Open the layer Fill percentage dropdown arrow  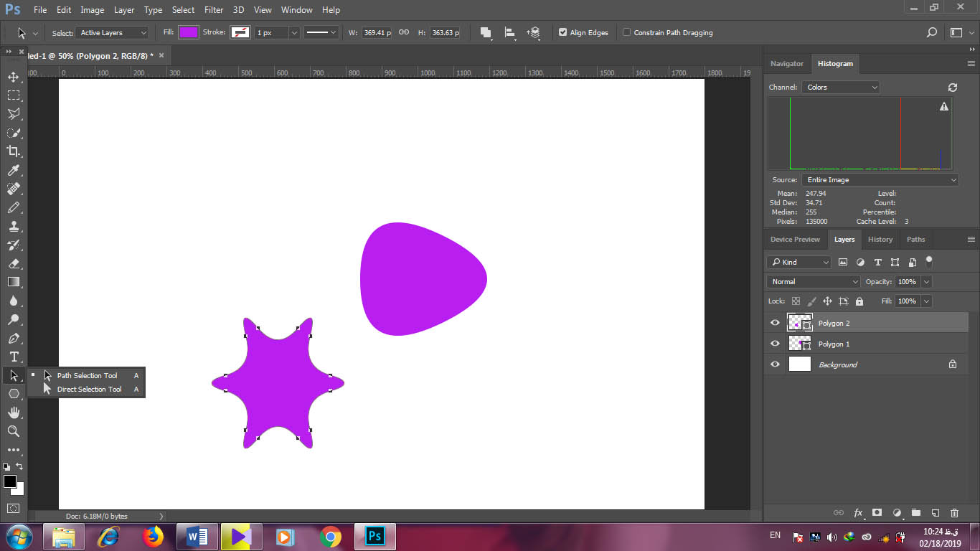(x=926, y=301)
